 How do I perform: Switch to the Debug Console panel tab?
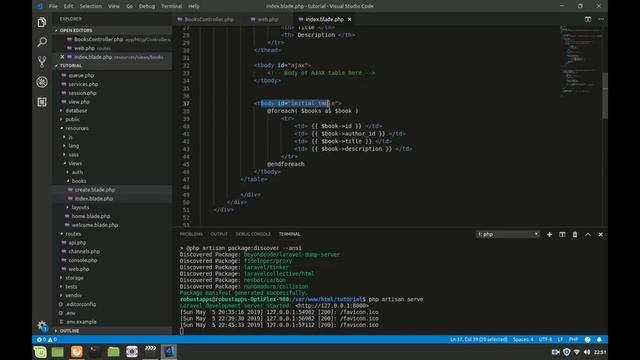coord(253,234)
